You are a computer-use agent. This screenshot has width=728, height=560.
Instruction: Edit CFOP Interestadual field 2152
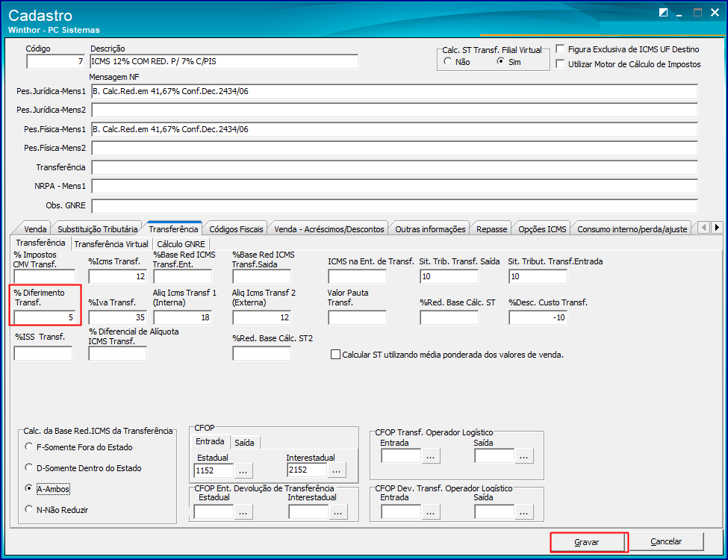point(307,470)
